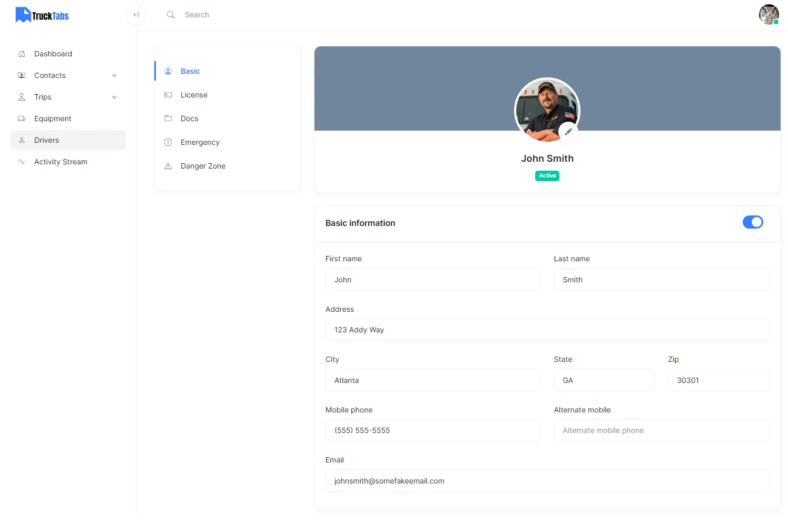Switch to the Docs tab
The image size is (788, 532).
point(228,119)
